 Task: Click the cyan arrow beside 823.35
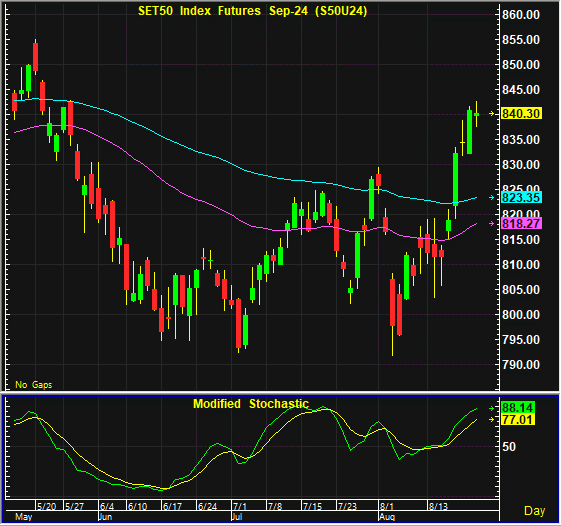492,198
